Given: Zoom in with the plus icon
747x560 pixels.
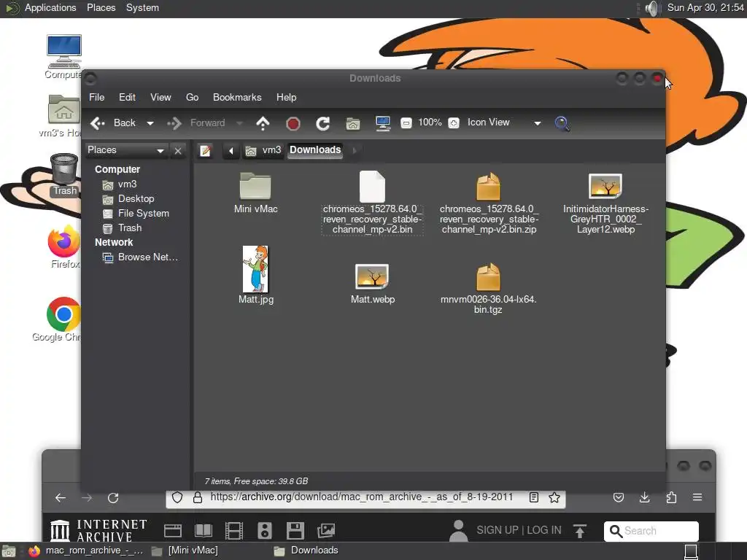Looking at the screenshot, I should pyautogui.click(x=454, y=123).
